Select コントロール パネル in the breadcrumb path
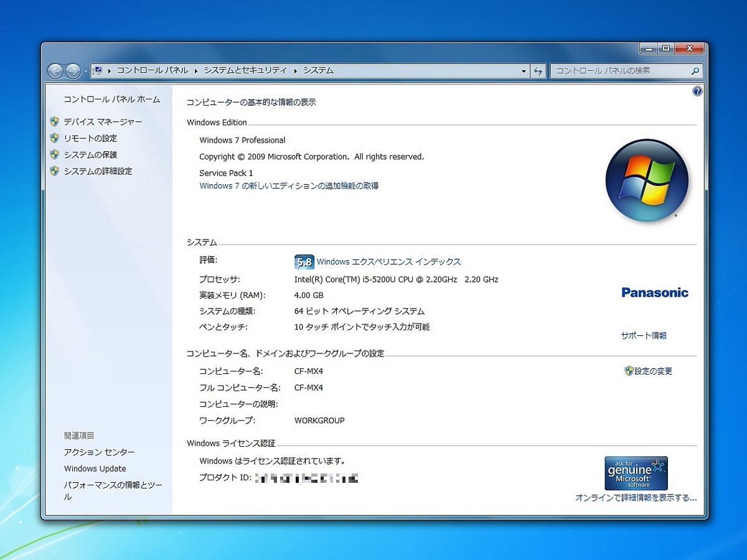 (x=152, y=71)
